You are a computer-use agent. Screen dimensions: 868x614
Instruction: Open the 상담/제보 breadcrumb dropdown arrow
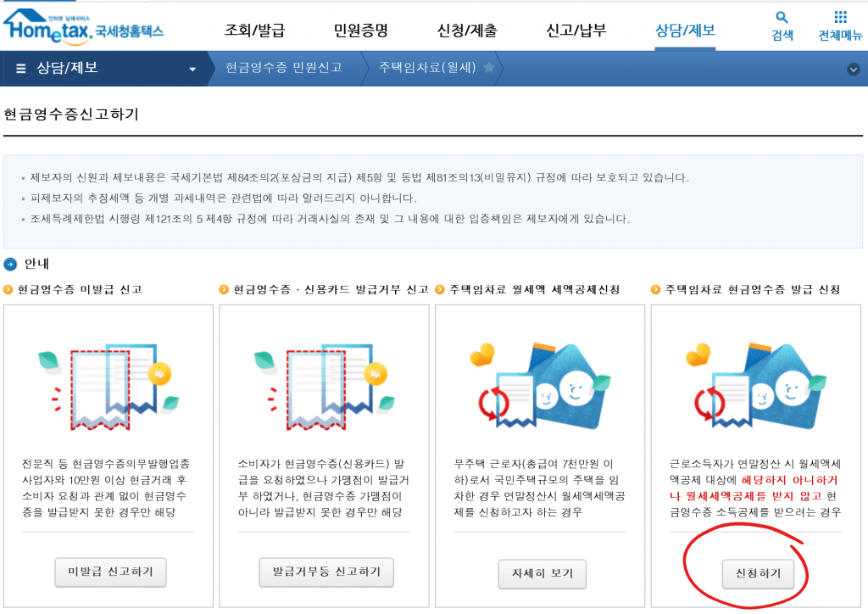pos(192,68)
